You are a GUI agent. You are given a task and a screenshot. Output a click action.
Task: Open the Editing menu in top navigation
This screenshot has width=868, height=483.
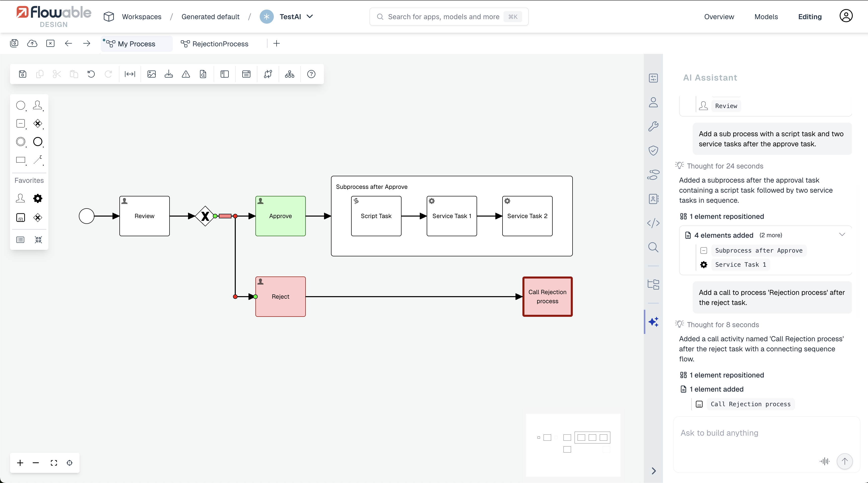click(x=810, y=17)
